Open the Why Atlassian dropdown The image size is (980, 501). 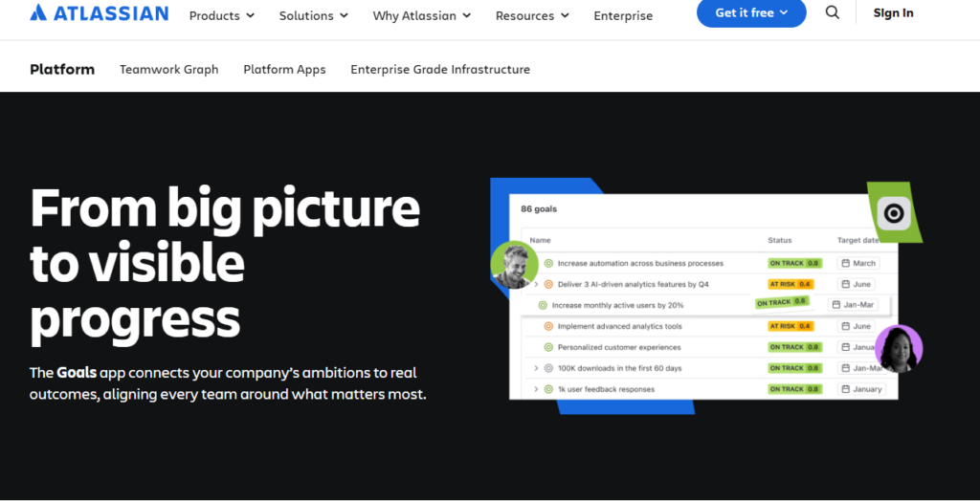pos(422,15)
